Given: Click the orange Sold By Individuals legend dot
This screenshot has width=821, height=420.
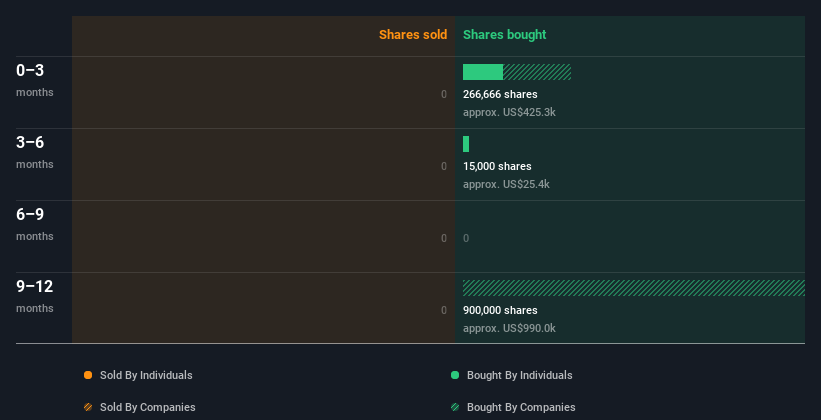Looking at the screenshot, I should pyautogui.click(x=88, y=375).
